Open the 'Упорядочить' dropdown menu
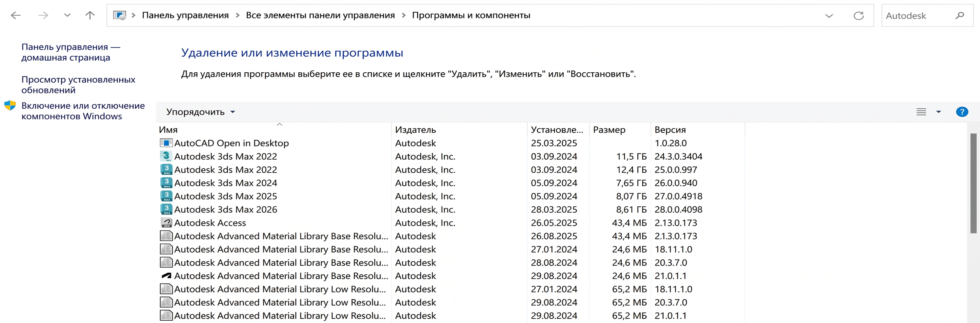The width and height of the screenshot is (980, 323). [201, 112]
